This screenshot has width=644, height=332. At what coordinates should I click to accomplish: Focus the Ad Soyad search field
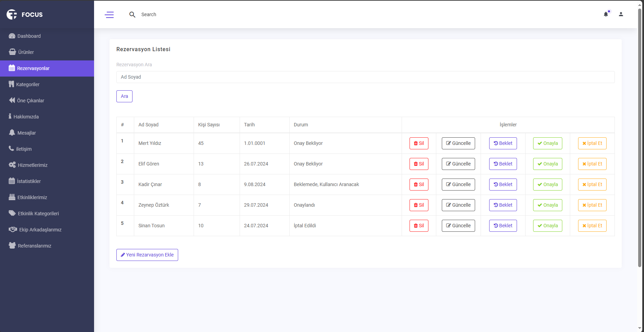pyautogui.click(x=365, y=77)
